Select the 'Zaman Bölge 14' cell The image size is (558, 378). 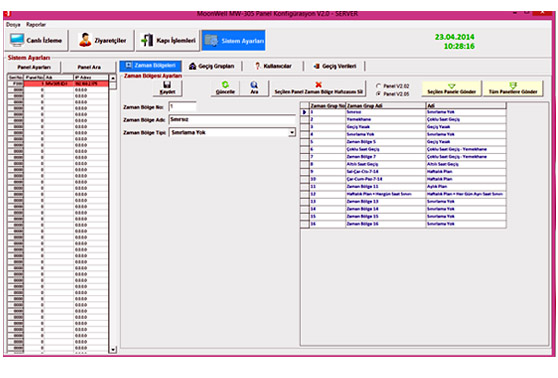pos(386,209)
